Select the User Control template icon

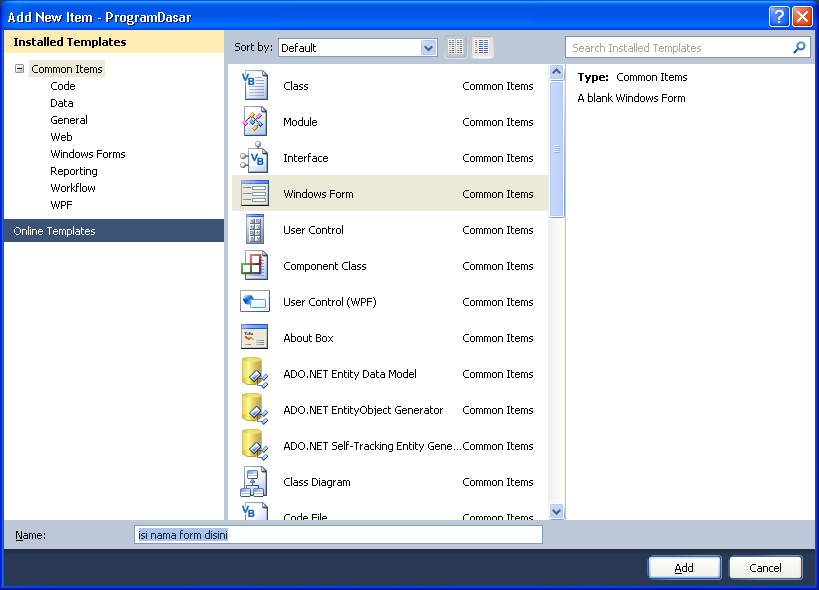click(x=254, y=230)
